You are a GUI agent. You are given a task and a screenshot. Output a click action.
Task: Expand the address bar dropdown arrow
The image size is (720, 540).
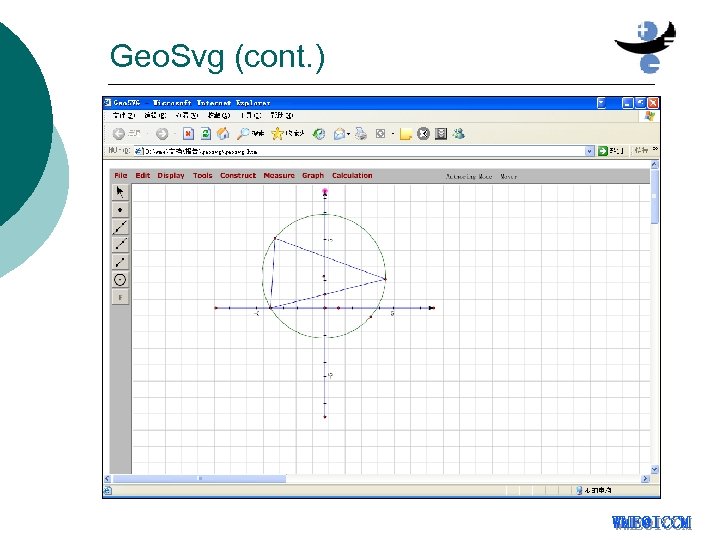pos(590,151)
